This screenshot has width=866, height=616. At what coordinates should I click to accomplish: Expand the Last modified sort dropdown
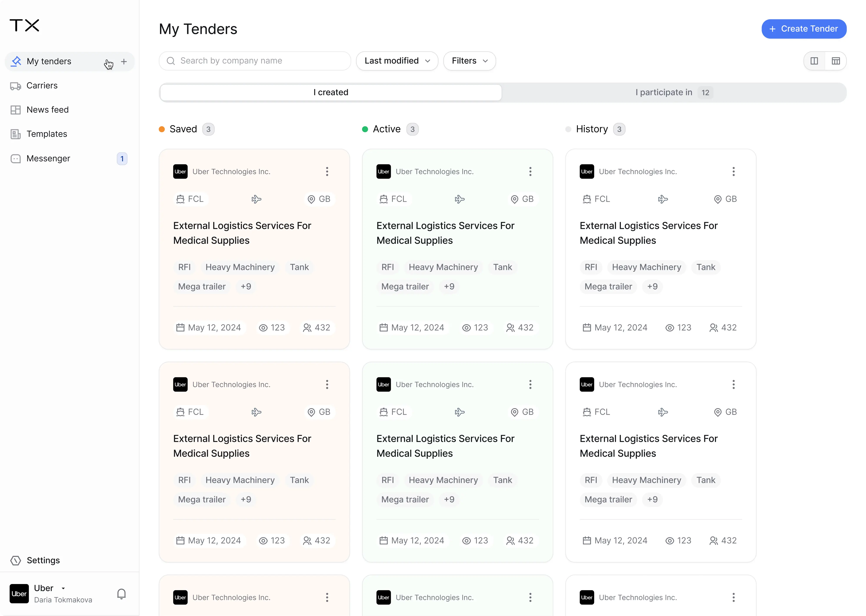397,61
